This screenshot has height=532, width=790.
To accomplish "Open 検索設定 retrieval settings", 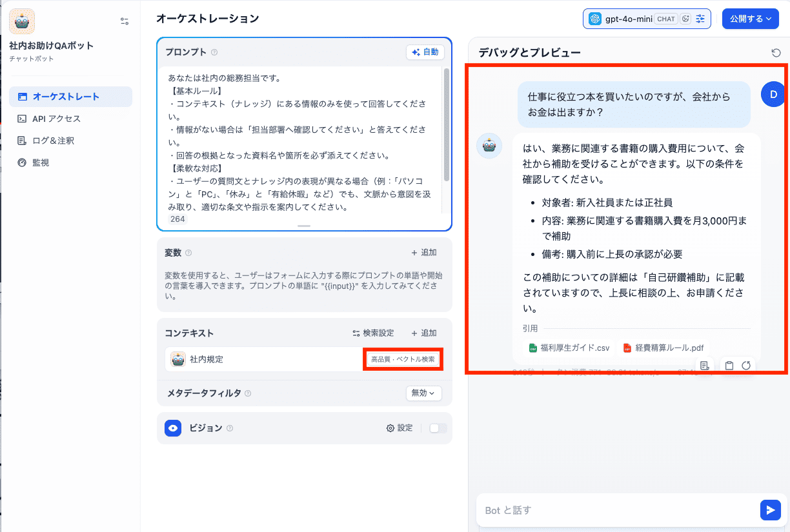I will pos(373,333).
